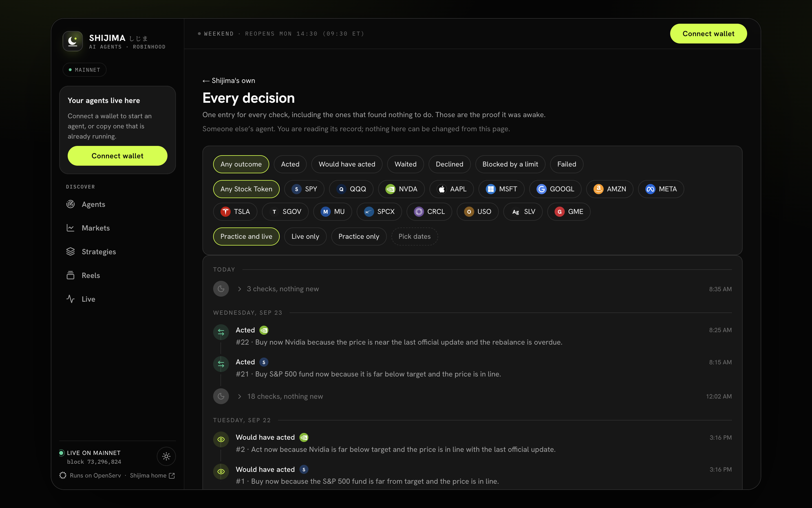The width and height of the screenshot is (812, 508).
Task: Open the Pick dates selector
Action: [x=414, y=237]
